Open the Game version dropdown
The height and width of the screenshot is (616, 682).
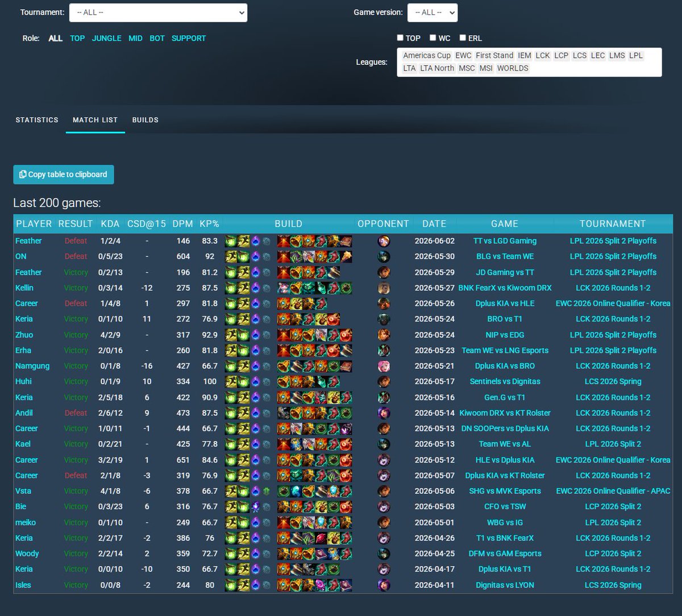[x=433, y=13]
